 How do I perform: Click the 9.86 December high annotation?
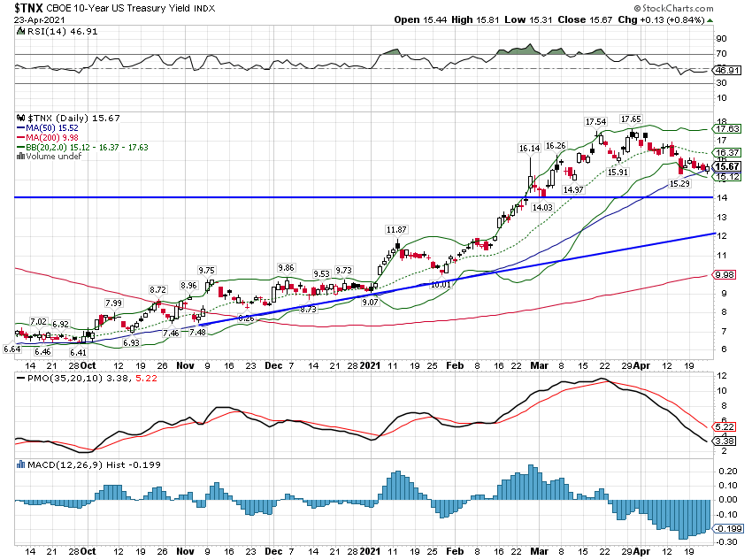pyautogui.click(x=286, y=267)
